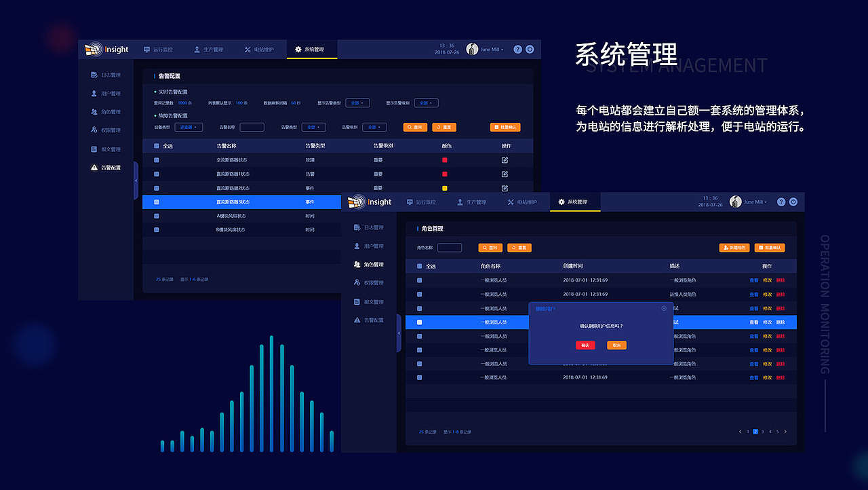Open the 设备类型 逆变器 dropdown

(x=189, y=127)
